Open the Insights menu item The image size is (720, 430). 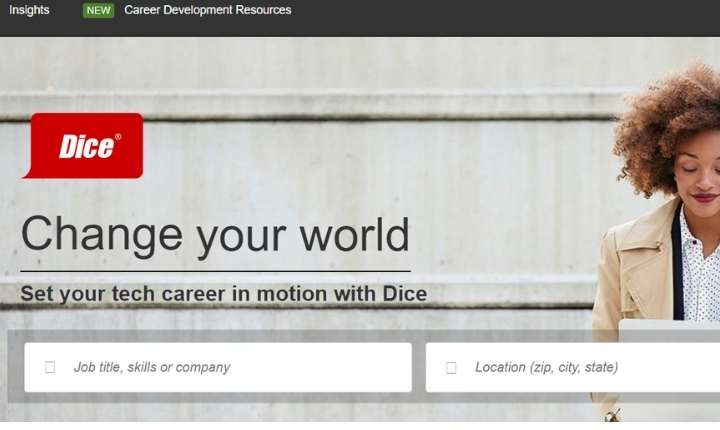pos(29,10)
